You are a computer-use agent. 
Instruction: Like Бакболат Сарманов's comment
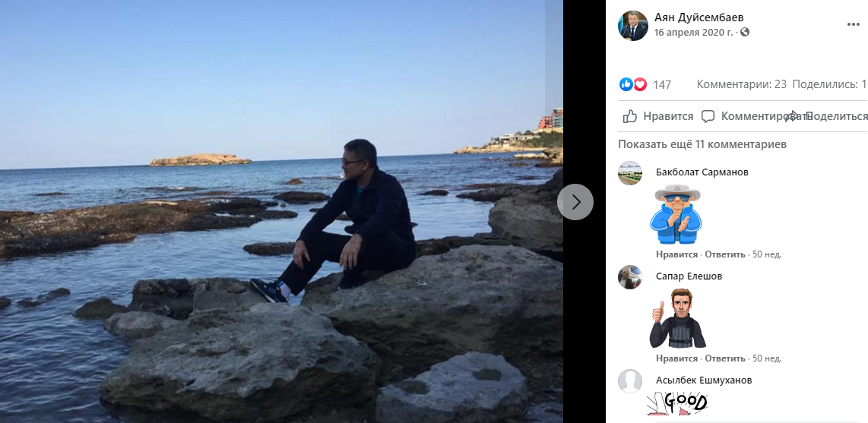[x=676, y=254]
